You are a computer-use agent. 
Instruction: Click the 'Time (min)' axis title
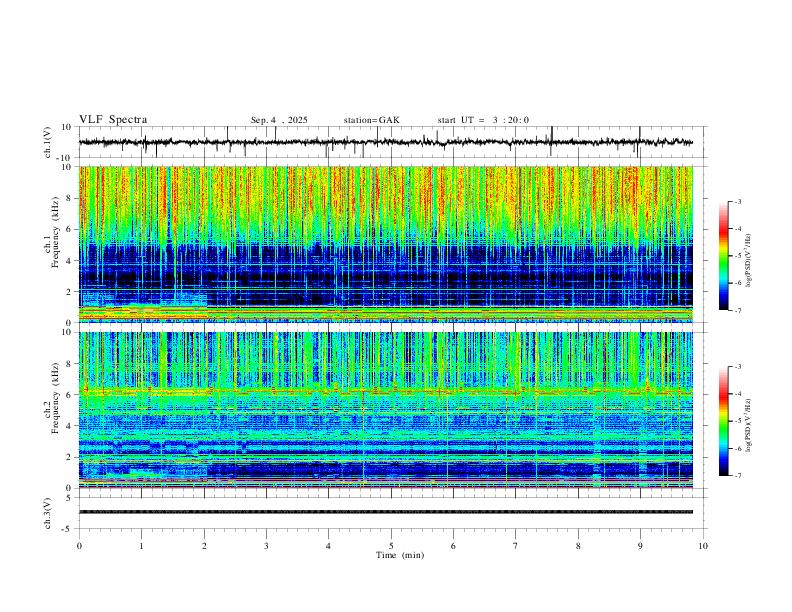pyautogui.click(x=400, y=555)
